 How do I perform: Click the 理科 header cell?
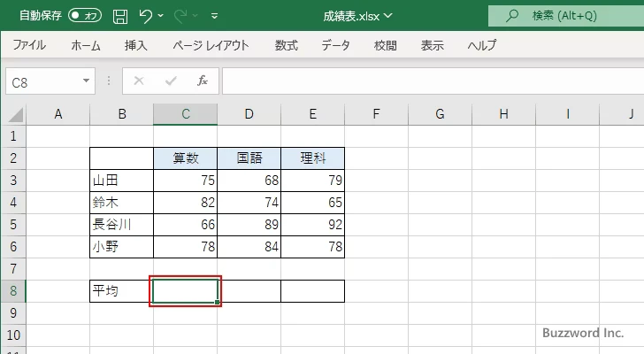312,158
